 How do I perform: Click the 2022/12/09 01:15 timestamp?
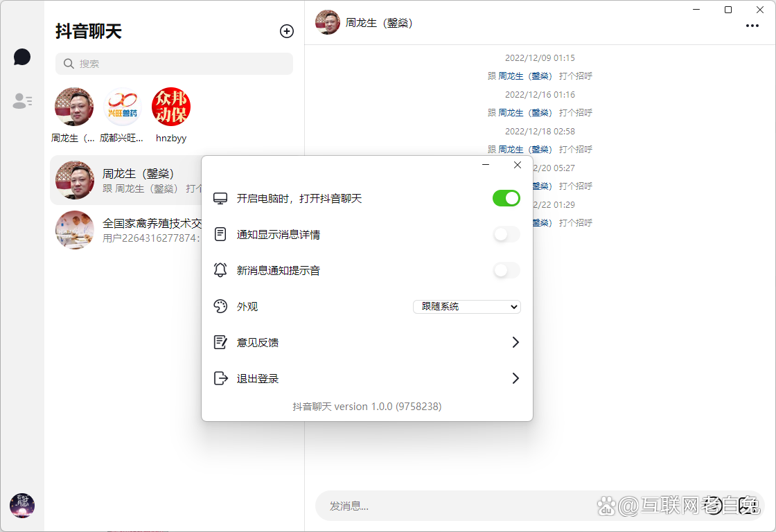(x=540, y=58)
